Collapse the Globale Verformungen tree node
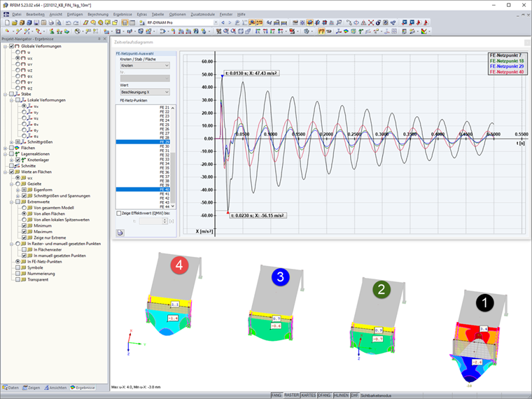 pyautogui.click(x=5, y=46)
